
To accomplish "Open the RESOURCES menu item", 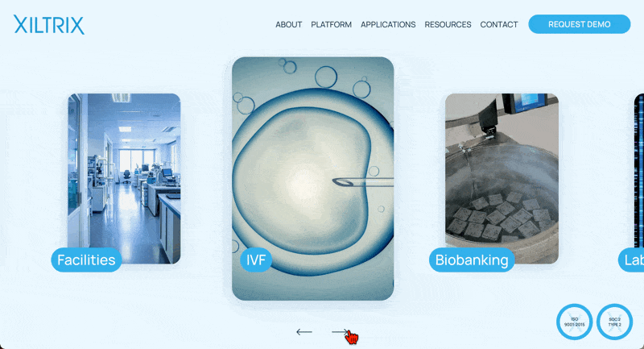I will (x=448, y=25).
